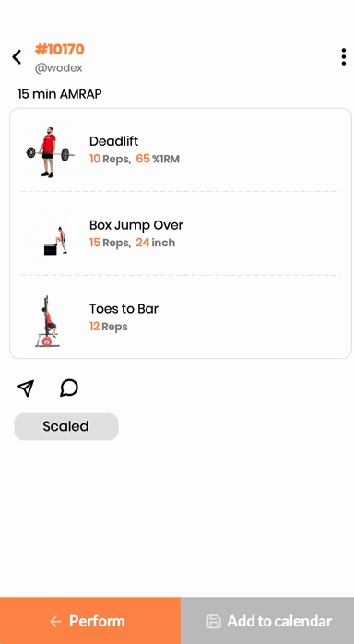Open the Box Jump Over exercise name
Viewport: 354px width, 644px height.
pos(136,225)
